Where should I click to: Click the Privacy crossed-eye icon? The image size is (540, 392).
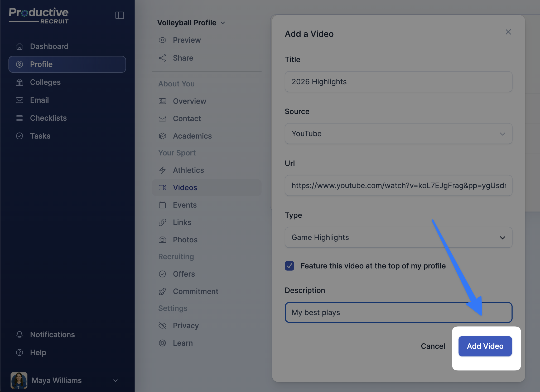click(x=162, y=326)
